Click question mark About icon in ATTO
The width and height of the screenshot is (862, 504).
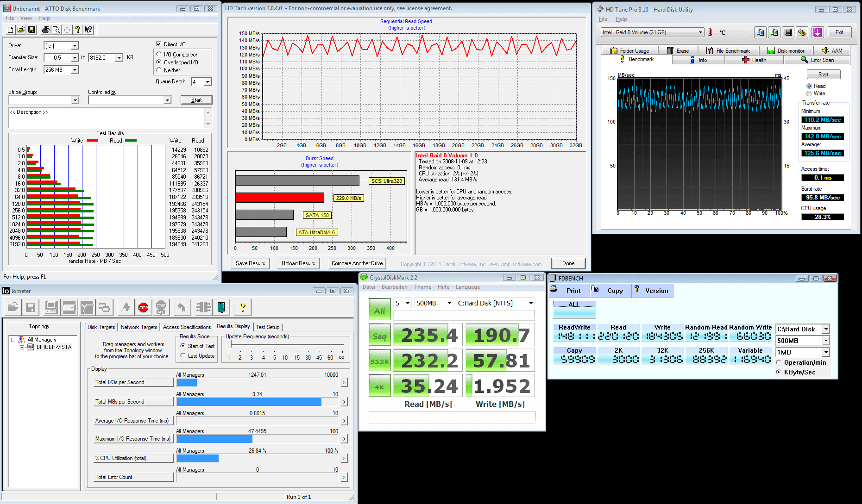[x=78, y=30]
